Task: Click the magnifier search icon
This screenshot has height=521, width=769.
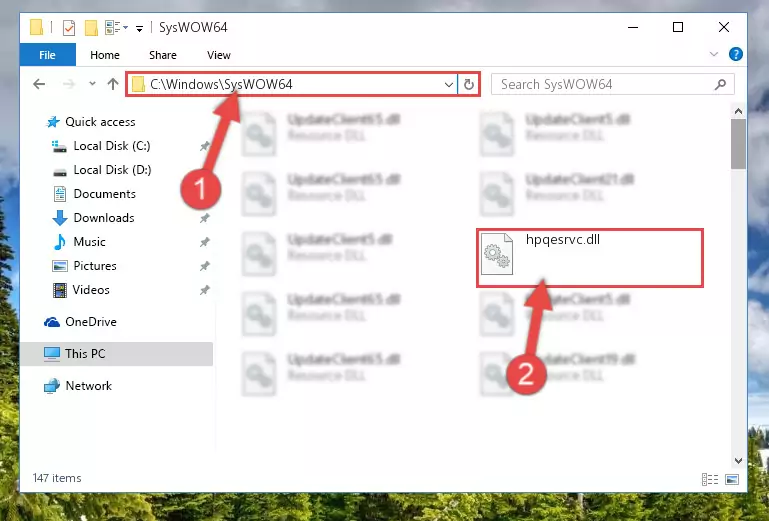Action: click(x=720, y=84)
